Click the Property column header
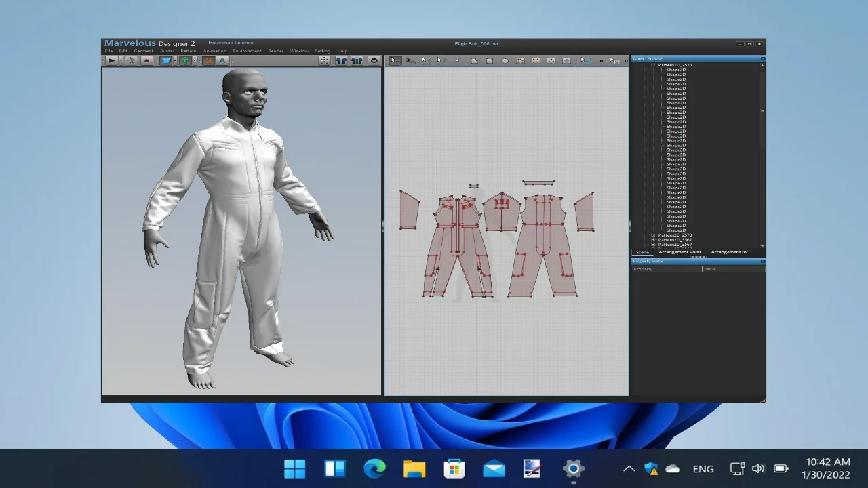Image resolution: width=868 pixels, height=488 pixels. (x=667, y=269)
